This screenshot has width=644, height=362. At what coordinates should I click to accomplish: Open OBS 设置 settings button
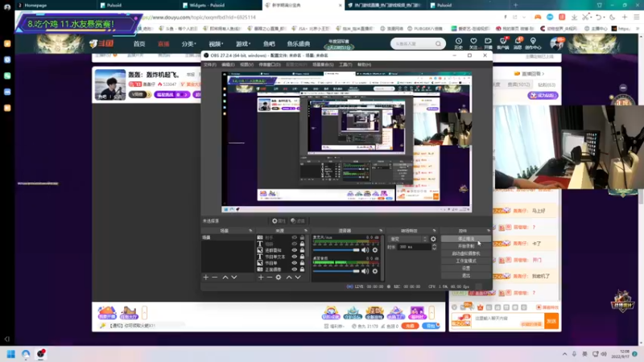(466, 268)
